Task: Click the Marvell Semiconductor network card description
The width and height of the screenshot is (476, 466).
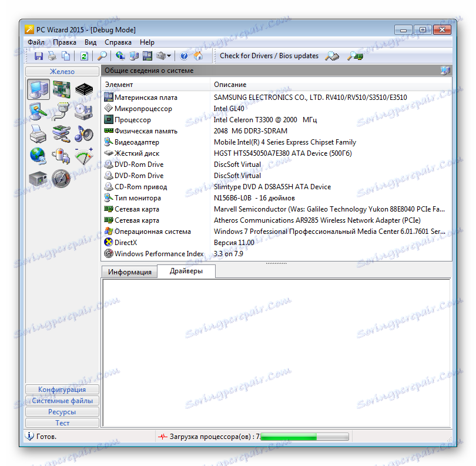Action: [329, 209]
